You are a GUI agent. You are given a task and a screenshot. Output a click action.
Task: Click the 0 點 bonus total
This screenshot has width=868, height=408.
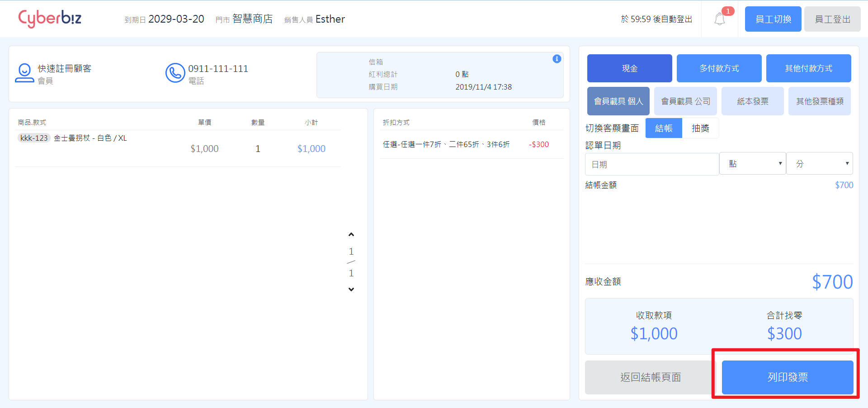tap(462, 74)
